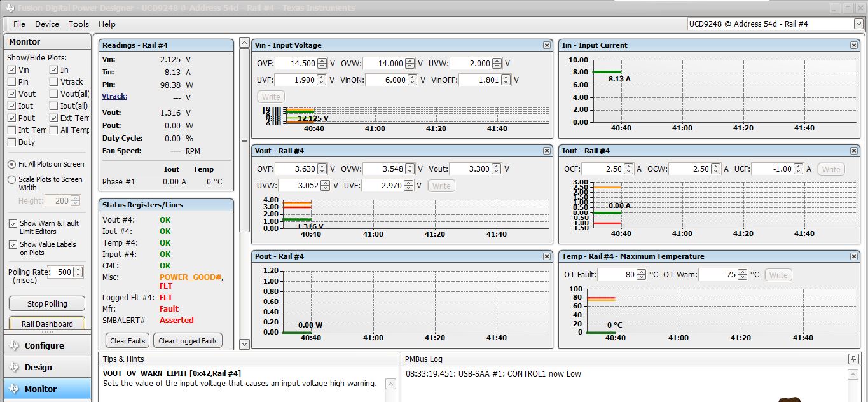Click the Vout setpoint value field

tap(471, 169)
